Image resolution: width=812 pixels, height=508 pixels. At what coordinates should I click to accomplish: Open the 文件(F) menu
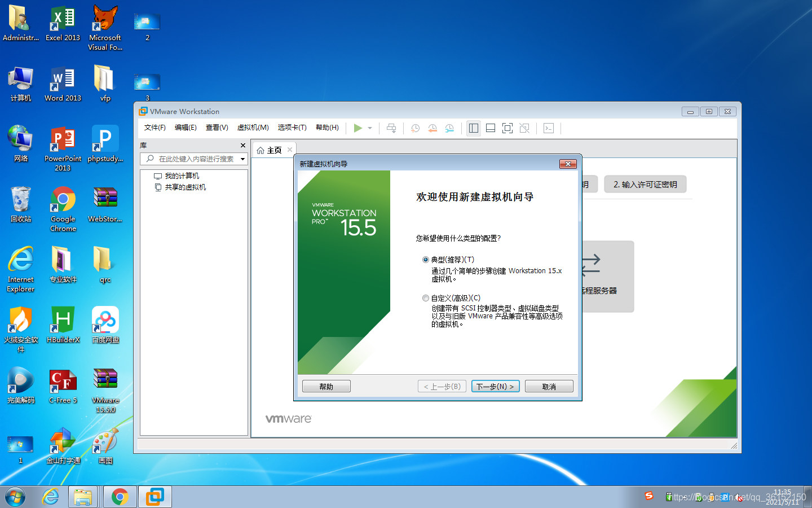click(155, 128)
